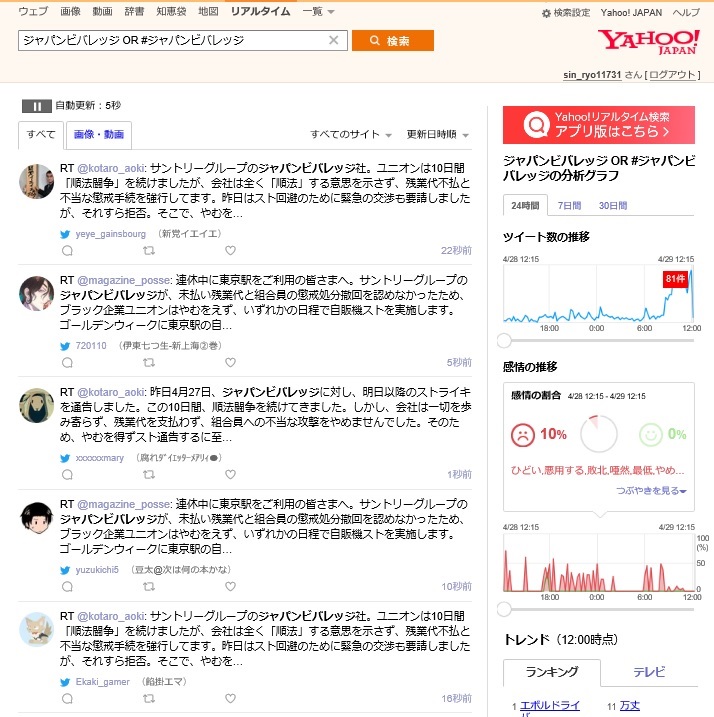
Task: Twitter bird icon beside Ekaki_gamer
Action: [65, 683]
